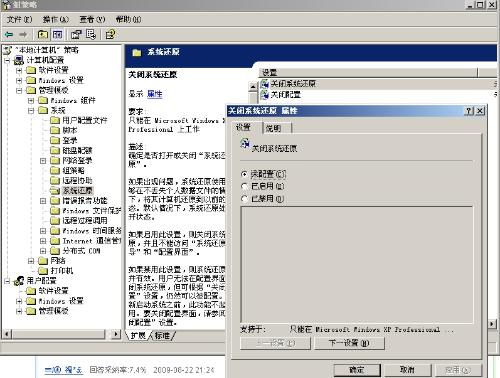Open the 查看(V) menu
This screenshot has height=378, width=500.
tap(92, 20)
